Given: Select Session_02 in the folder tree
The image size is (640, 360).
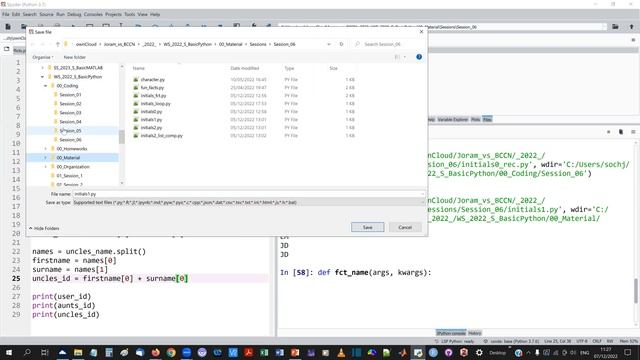Looking at the screenshot, I should (70, 104).
